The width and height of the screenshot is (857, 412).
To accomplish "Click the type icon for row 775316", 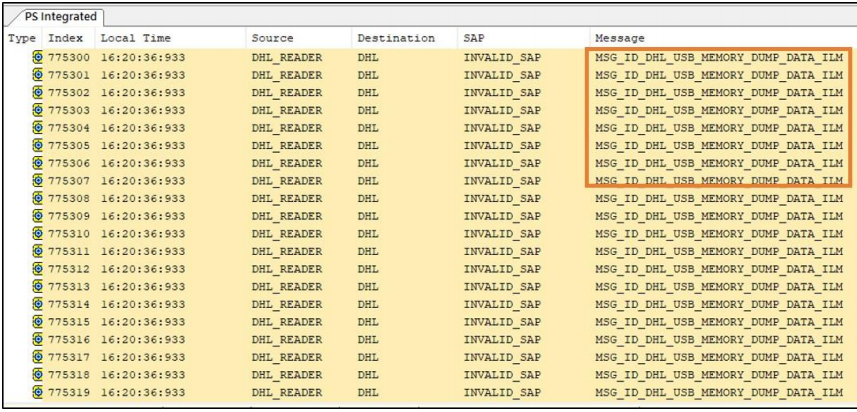I will coord(38,339).
